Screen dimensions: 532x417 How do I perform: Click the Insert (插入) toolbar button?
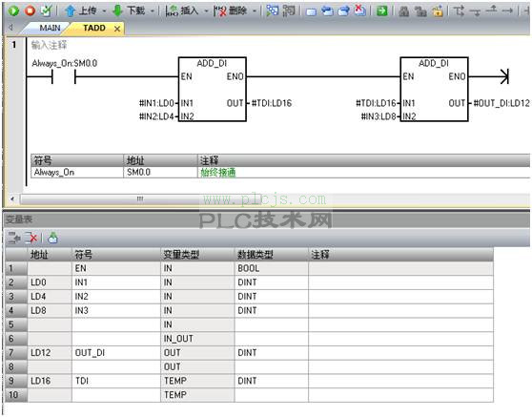(182, 11)
